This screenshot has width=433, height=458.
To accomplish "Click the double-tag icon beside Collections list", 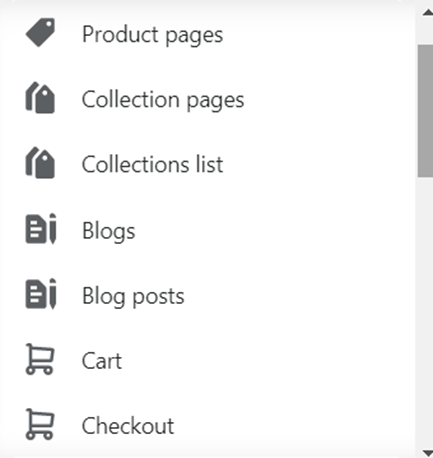I will click(40, 163).
